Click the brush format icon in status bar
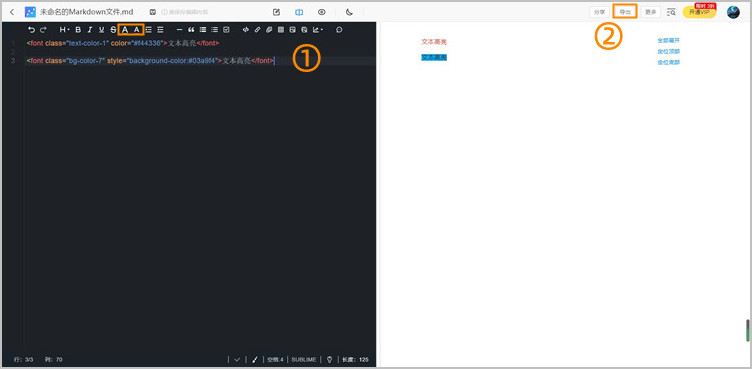The width and height of the screenshot is (752, 369). 255,359
